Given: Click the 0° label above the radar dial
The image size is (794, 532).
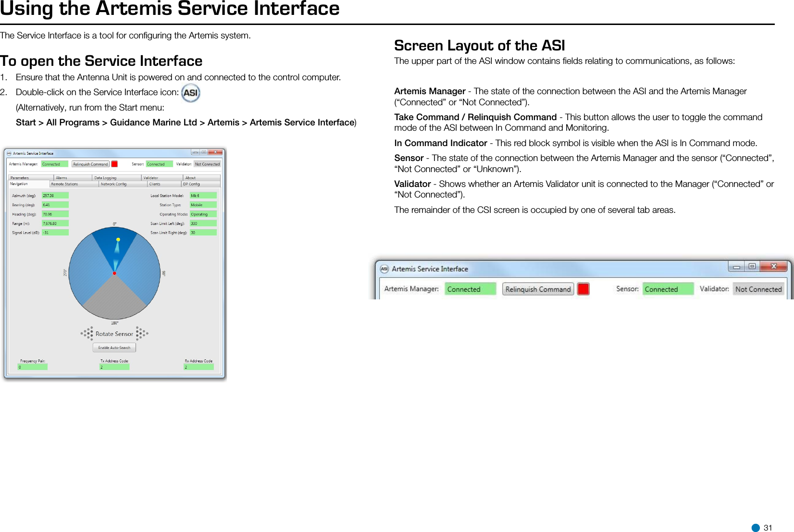Looking at the screenshot, I should (x=115, y=224).
